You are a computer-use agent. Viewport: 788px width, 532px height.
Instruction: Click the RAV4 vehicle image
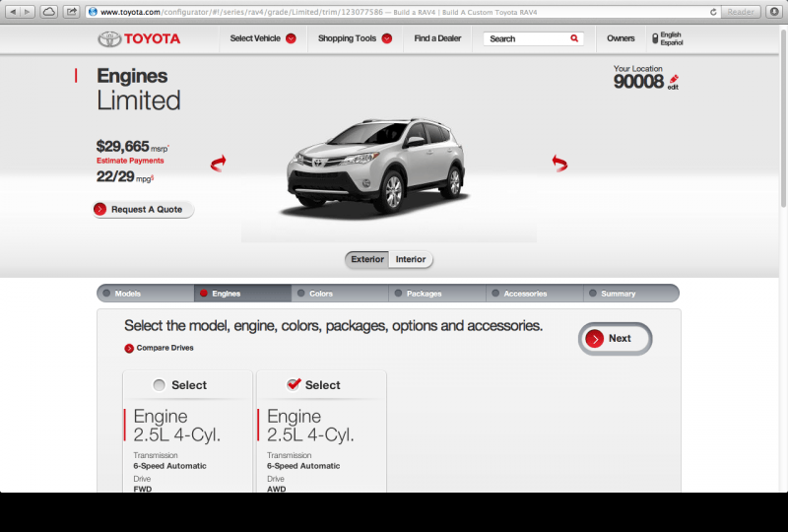376,167
